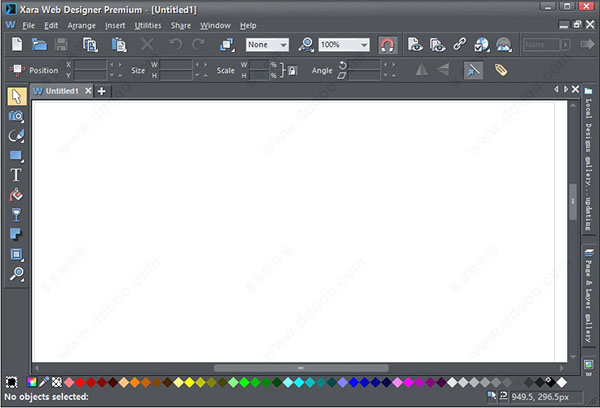Select the Zoom magnifier tool
The image size is (600, 408).
click(17, 274)
